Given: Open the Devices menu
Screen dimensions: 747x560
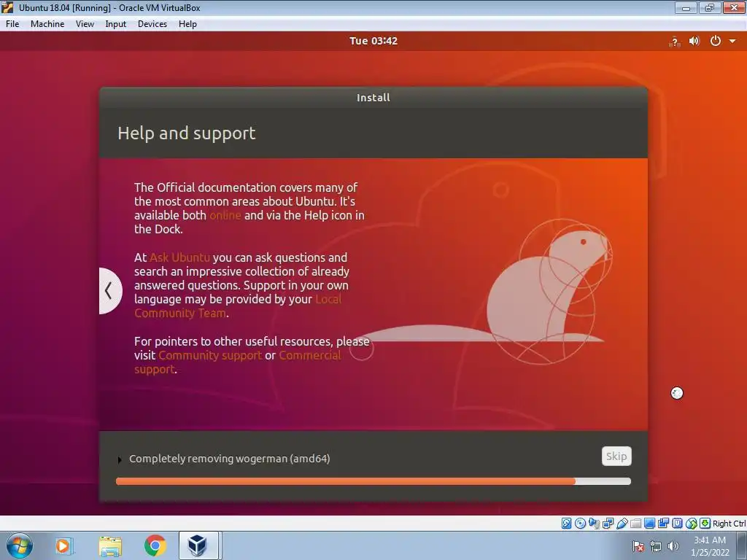Looking at the screenshot, I should pos(152,24).
